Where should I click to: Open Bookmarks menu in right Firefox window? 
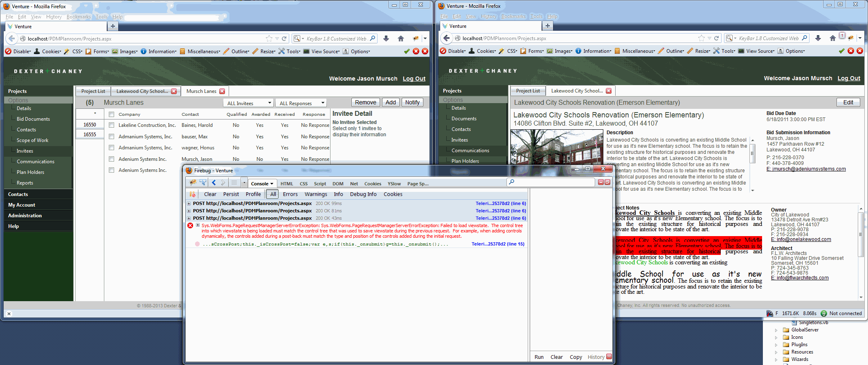point(513,16)
